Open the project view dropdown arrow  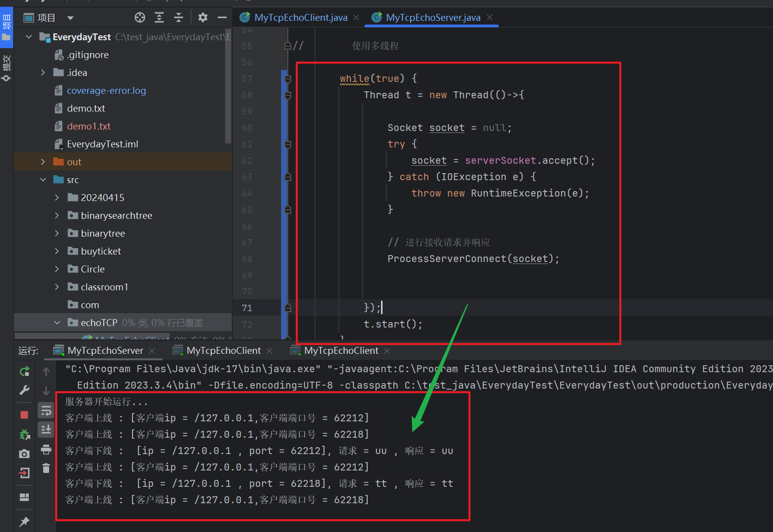coord(70,18)
